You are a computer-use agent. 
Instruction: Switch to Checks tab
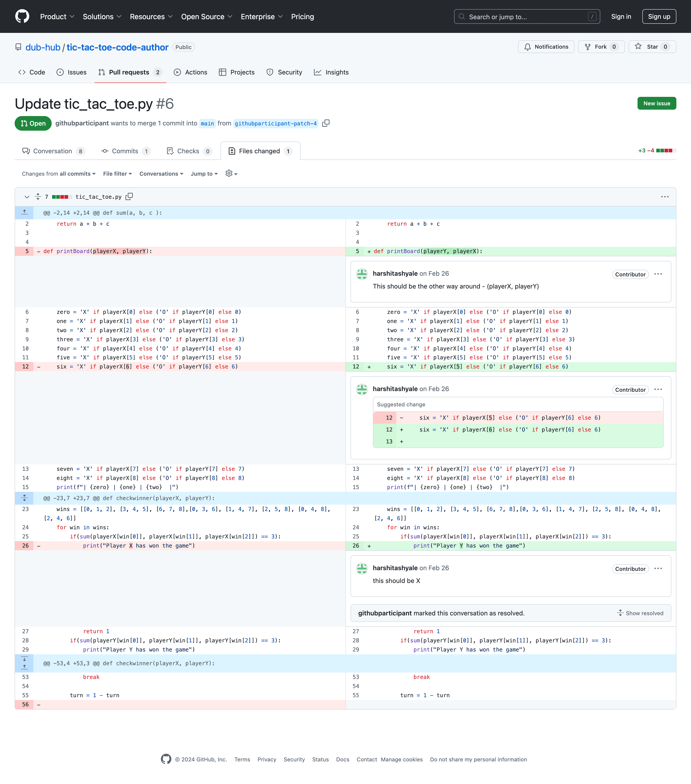tap(189, 151)
